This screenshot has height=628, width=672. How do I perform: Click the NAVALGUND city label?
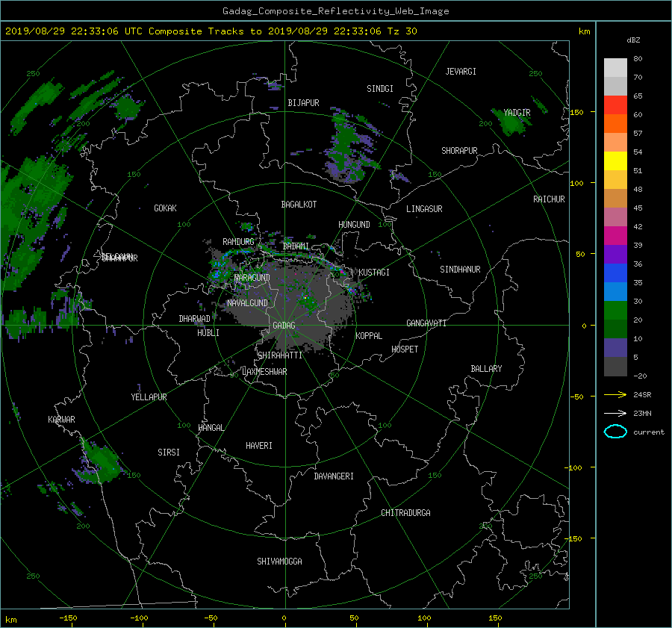247,303
